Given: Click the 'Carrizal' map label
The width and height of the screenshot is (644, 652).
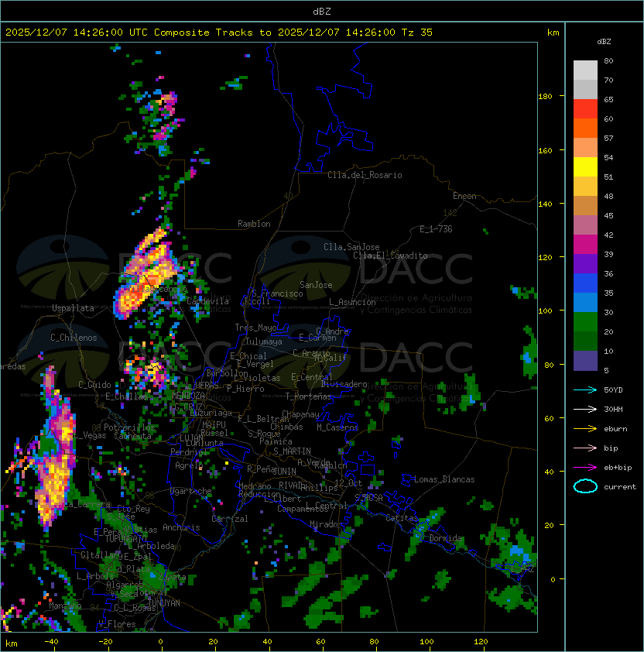Looking at the screenshot, I should click(230, 519).
